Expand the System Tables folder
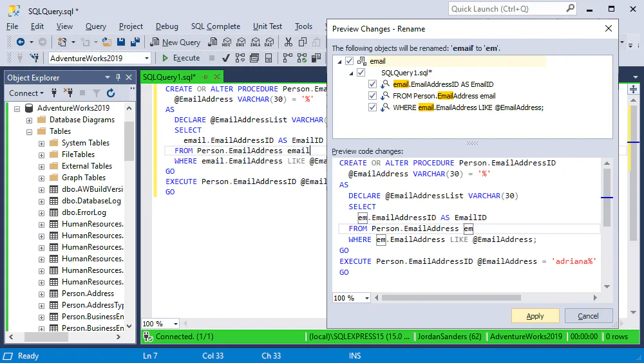The image size is (644, 363). point(41,144)
